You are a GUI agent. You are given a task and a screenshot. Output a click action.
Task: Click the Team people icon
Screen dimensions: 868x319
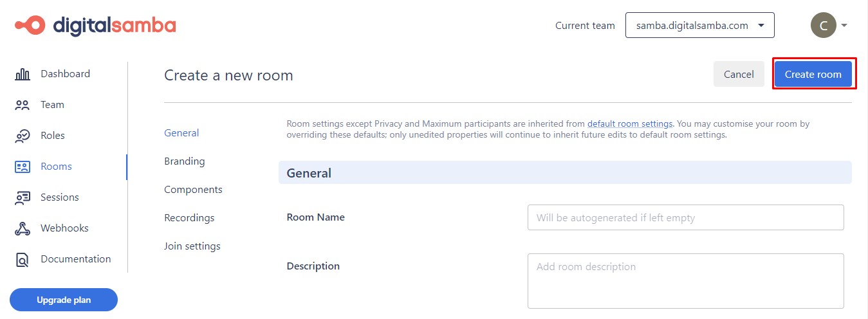(23, 105)
